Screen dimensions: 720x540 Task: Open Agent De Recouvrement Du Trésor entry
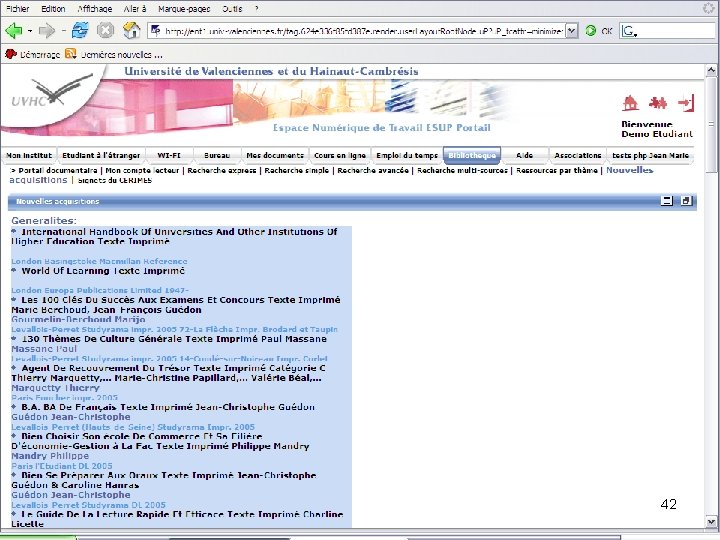pos(169,373)
